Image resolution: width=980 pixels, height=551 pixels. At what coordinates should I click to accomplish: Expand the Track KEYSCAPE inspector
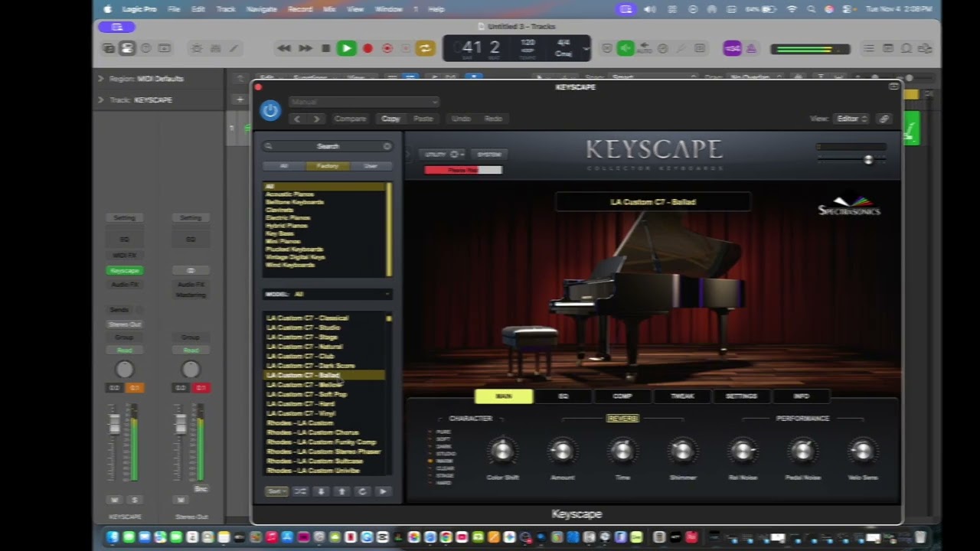pyautogui.click(x=100, y=100)
